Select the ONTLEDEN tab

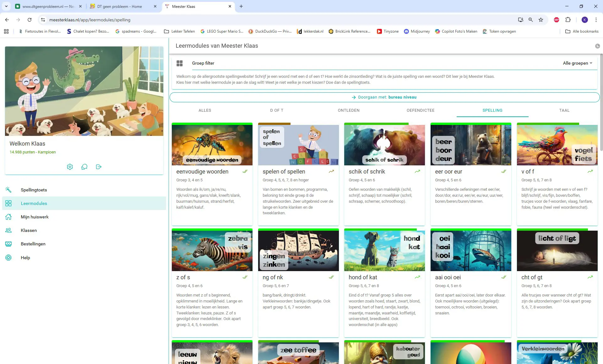tap(349, 110)
